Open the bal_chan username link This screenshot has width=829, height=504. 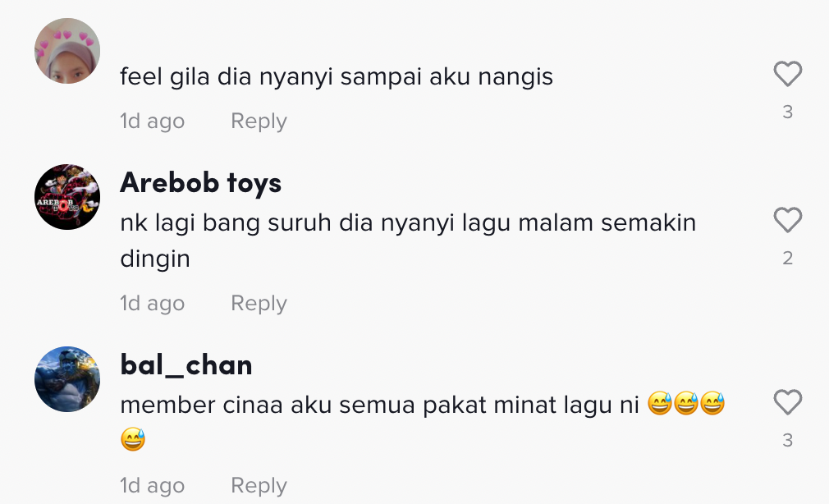(x=185, y=365)
